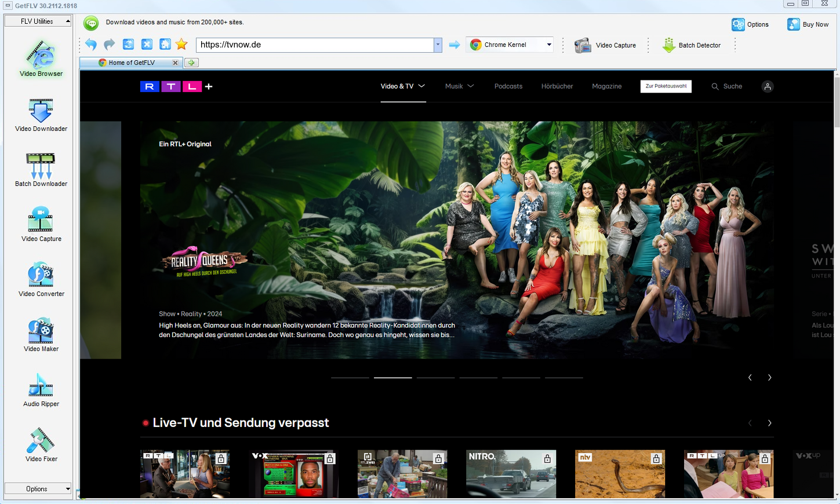Select the third carousel indicator
This screenshot has height=504, width=840.
tap(435, 378)
